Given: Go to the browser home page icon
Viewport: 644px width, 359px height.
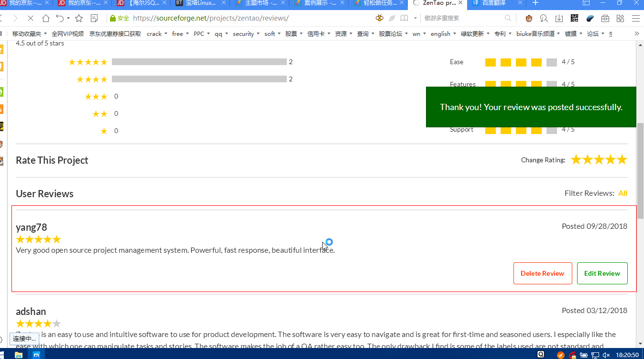Looking at the screenshot, I should [x=46, y=18].
